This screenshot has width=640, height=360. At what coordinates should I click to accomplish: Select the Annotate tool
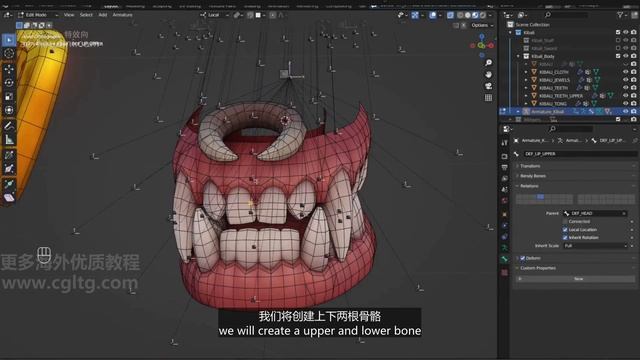tap(9, 126)
